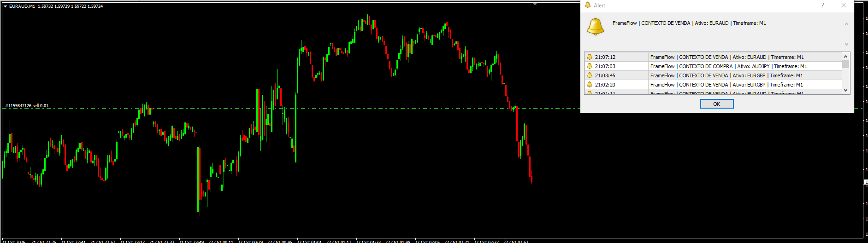This screenshot has height=243, width=868.
Task: Click the alert list scrollbar down arrow
Action: tap(845, 90)
